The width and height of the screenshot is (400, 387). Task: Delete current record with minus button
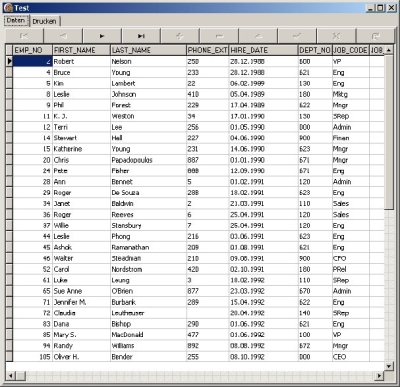tap(219, 36)
